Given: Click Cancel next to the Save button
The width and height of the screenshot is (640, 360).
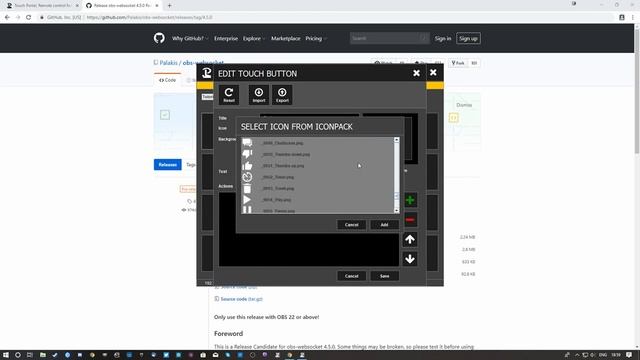Looking at the screenshot, I should tap(351, 276).
